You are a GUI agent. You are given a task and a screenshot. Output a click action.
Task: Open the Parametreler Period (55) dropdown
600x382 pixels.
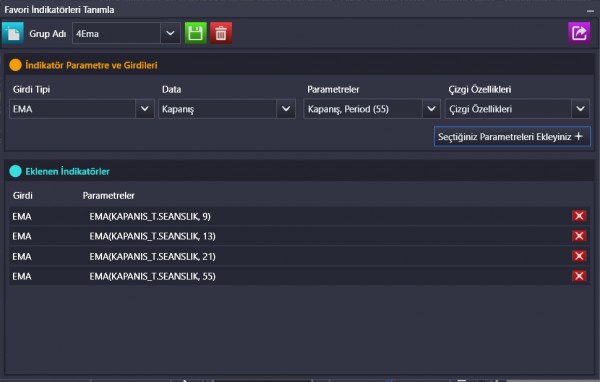click(x=431, y=109)
